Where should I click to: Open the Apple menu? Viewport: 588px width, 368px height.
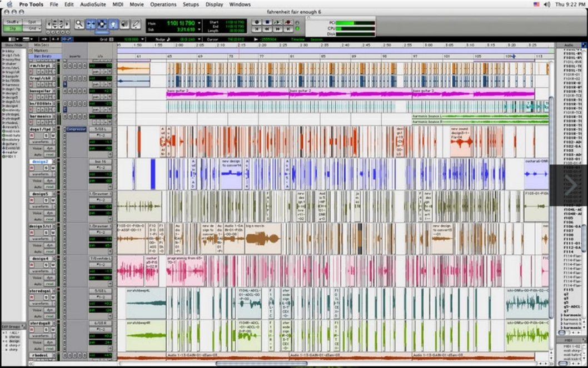coord(9,4)
